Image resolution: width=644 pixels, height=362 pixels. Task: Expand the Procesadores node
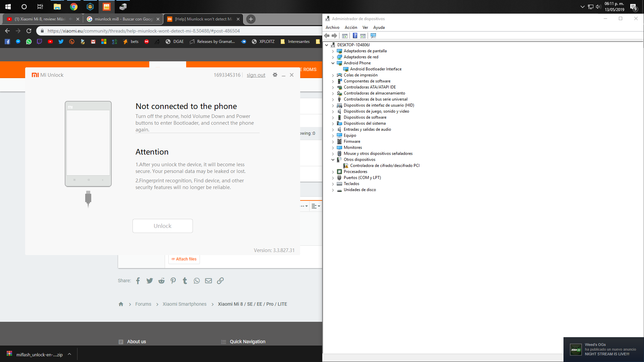pyautogui.click(x=333, y=172)
